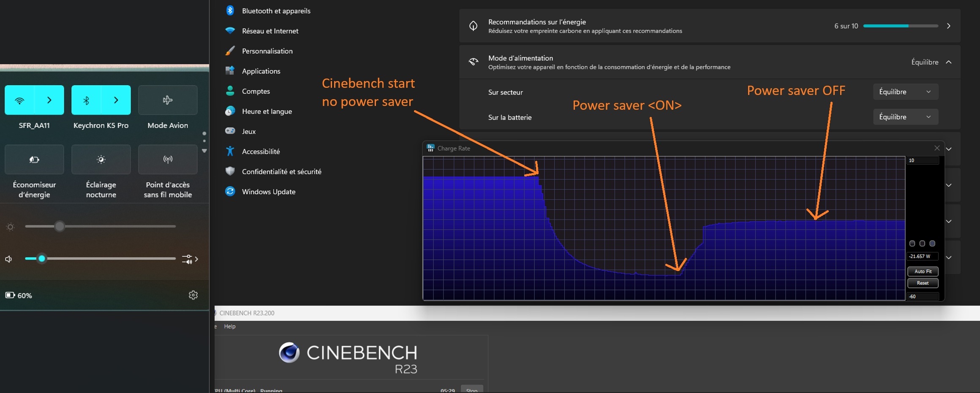Click the 'Sur la batterie' label
Screen dimensions: 980x393
coord(510,117)
